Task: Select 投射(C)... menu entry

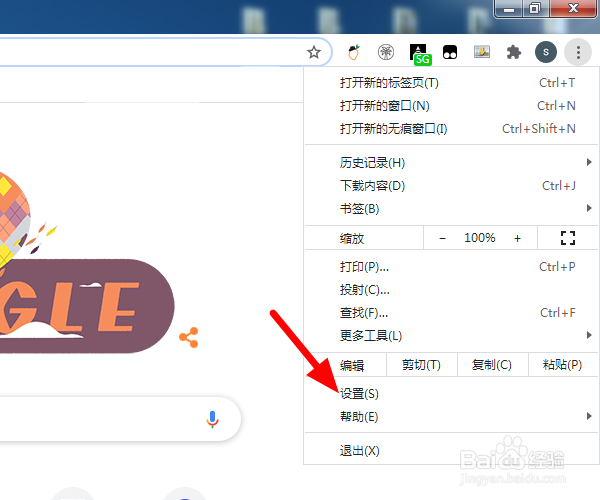Action: [452, 290]
